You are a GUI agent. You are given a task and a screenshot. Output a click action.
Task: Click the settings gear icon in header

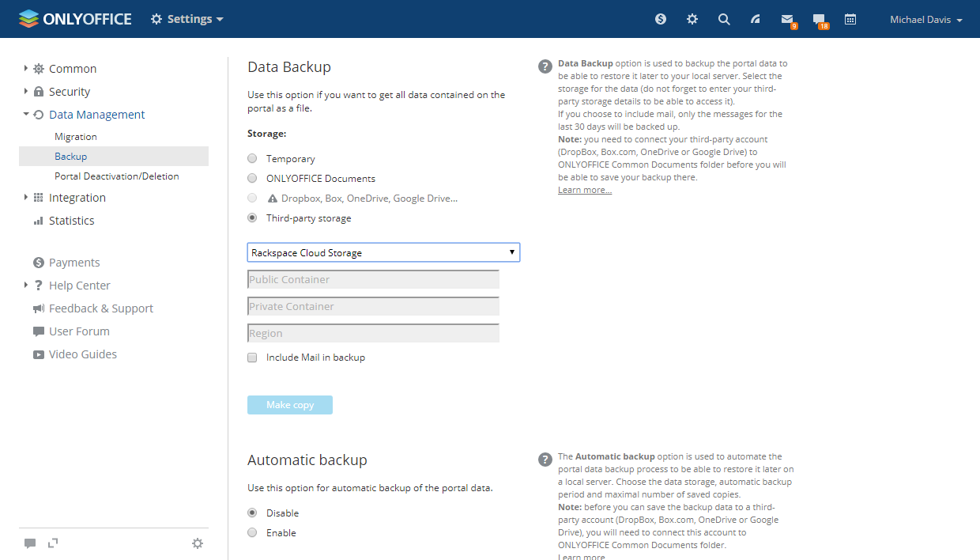point(692,19)
